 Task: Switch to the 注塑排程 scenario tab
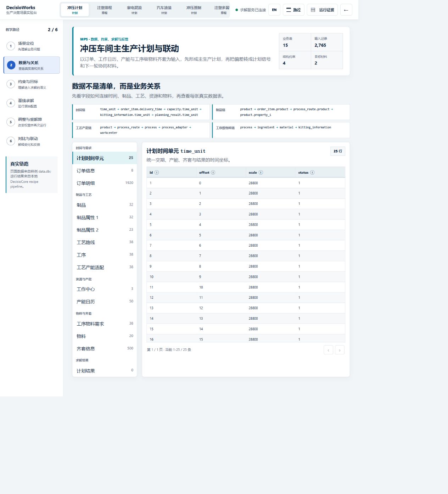tap(105, 10)
